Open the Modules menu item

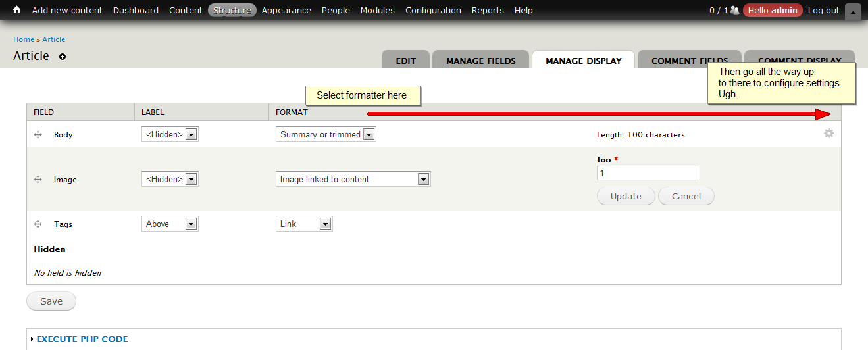coord(378,10)
